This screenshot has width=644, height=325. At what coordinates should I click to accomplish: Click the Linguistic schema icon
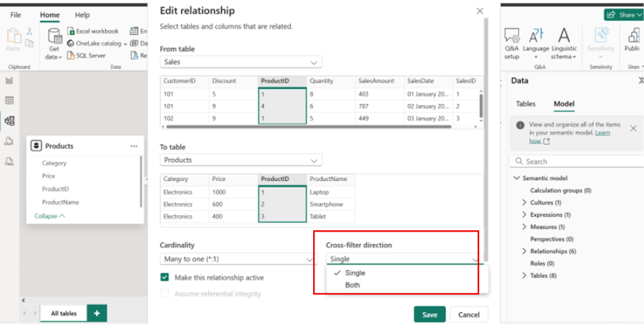563,35
